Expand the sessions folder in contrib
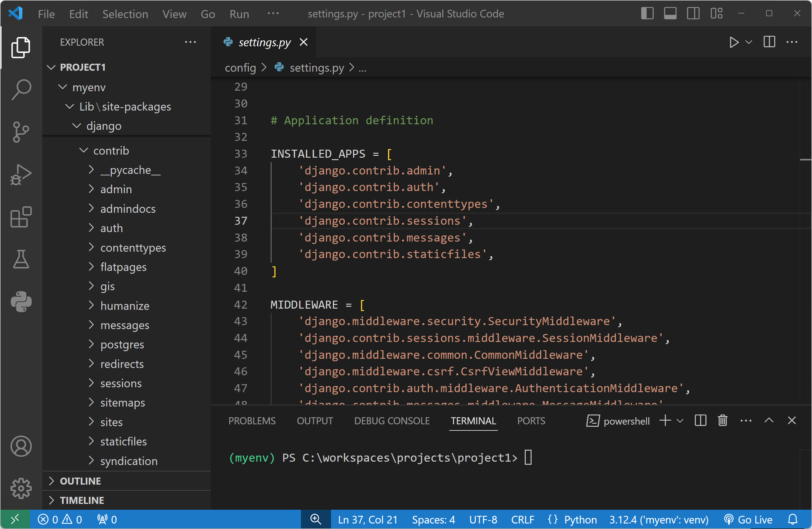The image size is (812, 529). click(x=121, y=383)
